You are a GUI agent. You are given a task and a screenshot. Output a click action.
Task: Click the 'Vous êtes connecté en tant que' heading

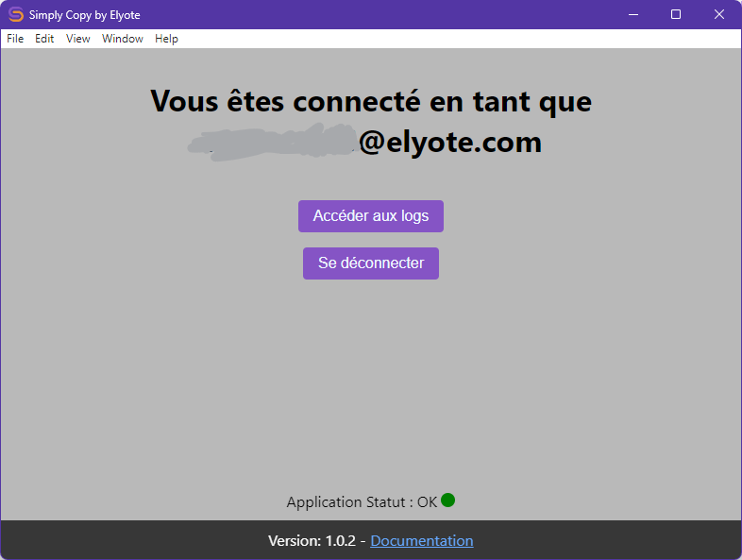point(371,101)
